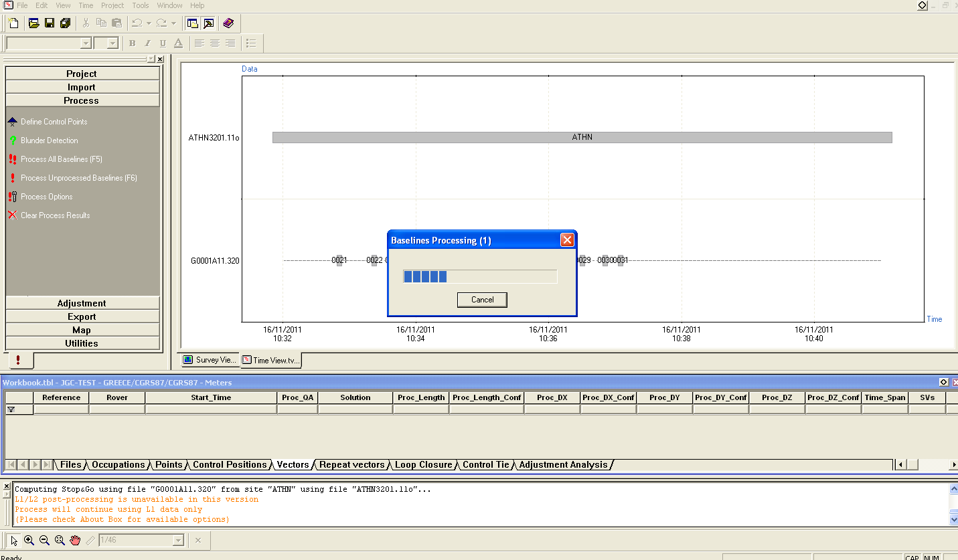This screenshot has width=958, height=560.
Task: Click the Save All multiple-disks icon
Action: pos(65,23)
